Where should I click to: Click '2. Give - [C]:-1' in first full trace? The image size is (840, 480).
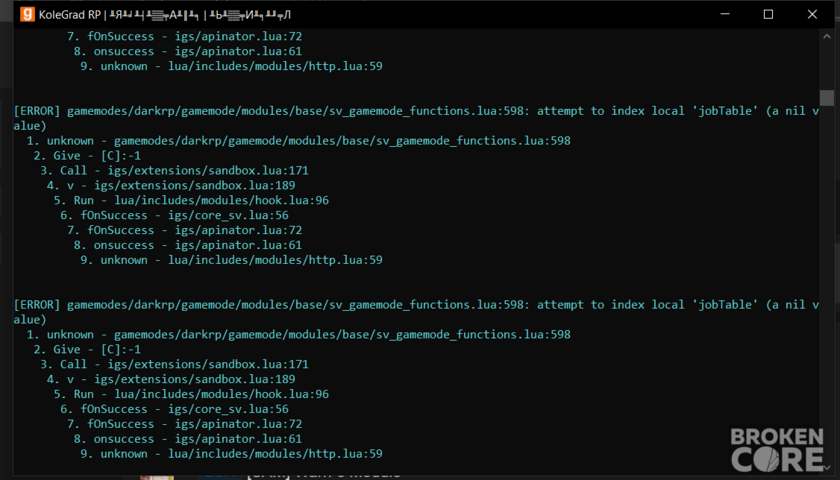point(87,155)
